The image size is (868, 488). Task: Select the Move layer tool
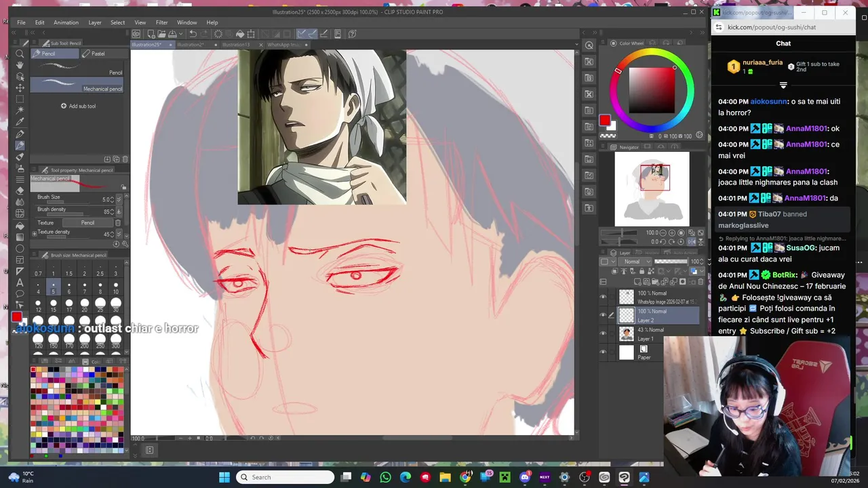(x=20, y=87)
